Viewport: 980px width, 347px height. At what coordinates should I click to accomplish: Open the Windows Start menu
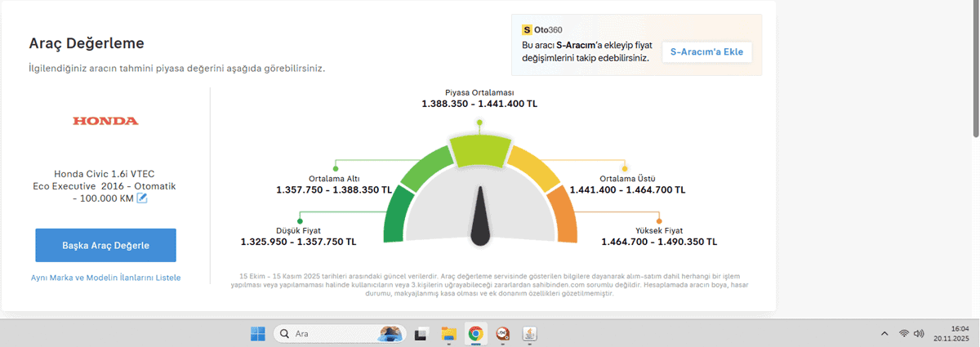point(257,333)
